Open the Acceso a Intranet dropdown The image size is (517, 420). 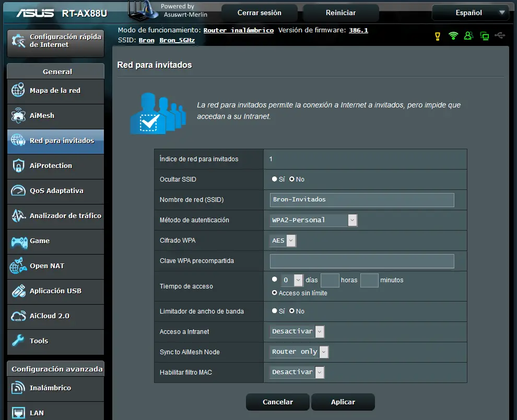[x=297, y=331]
